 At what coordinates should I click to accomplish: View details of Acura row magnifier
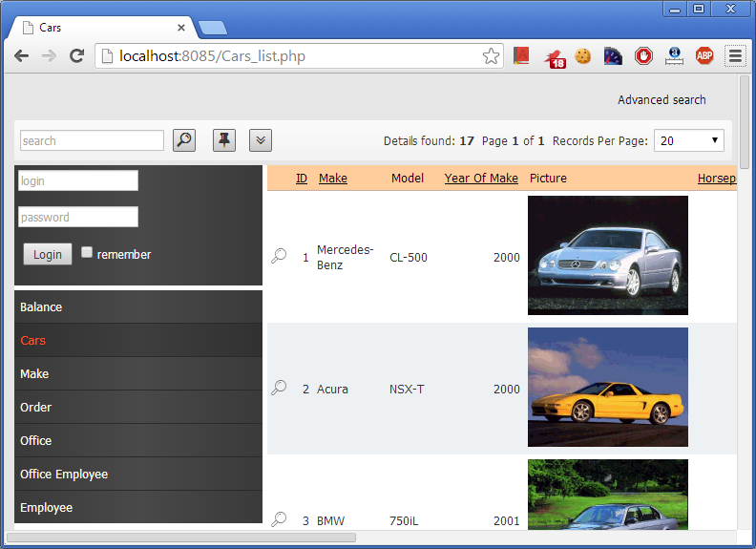279,388
